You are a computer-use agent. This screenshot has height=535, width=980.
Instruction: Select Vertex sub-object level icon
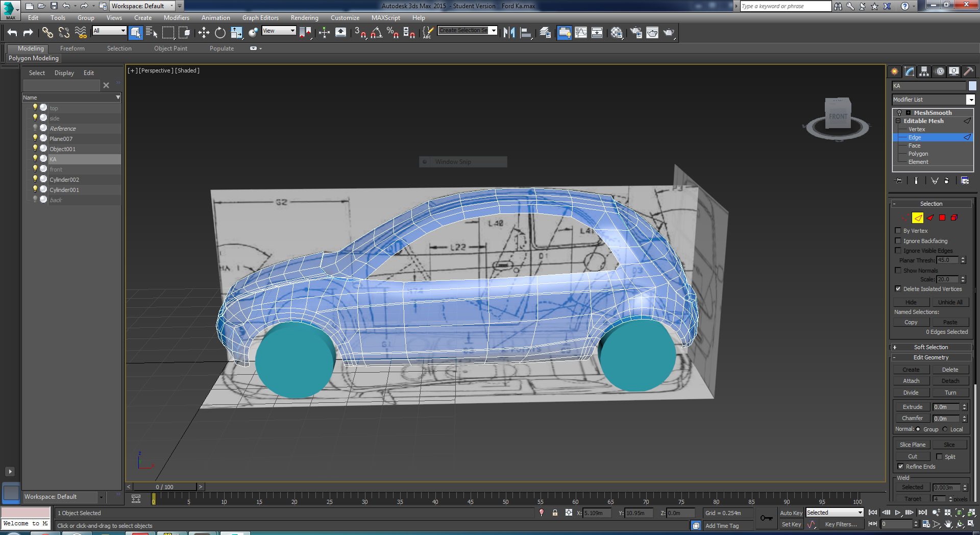point(905,218)
